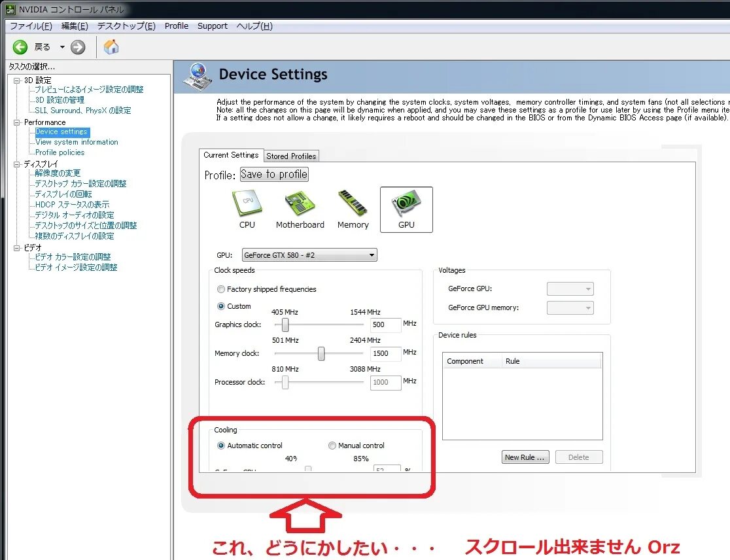Select the Memory component icon
The image size is (730, 560).
coord(353,209)
